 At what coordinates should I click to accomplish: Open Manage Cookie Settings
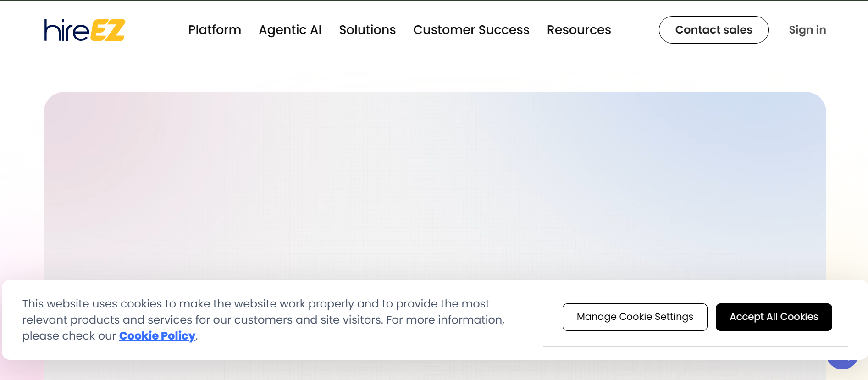(635, 317)
